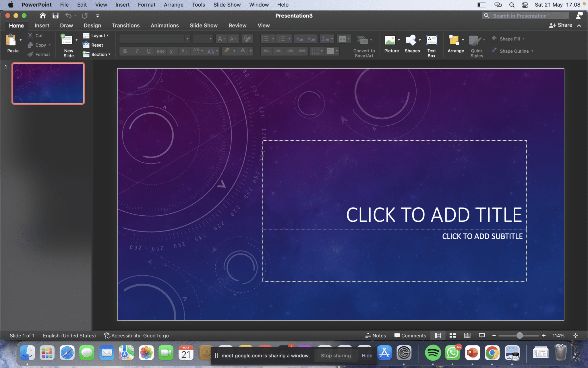Switch to the Transitions tab
This screenshot has width=588, height=368.
click(x=126, y=25)
